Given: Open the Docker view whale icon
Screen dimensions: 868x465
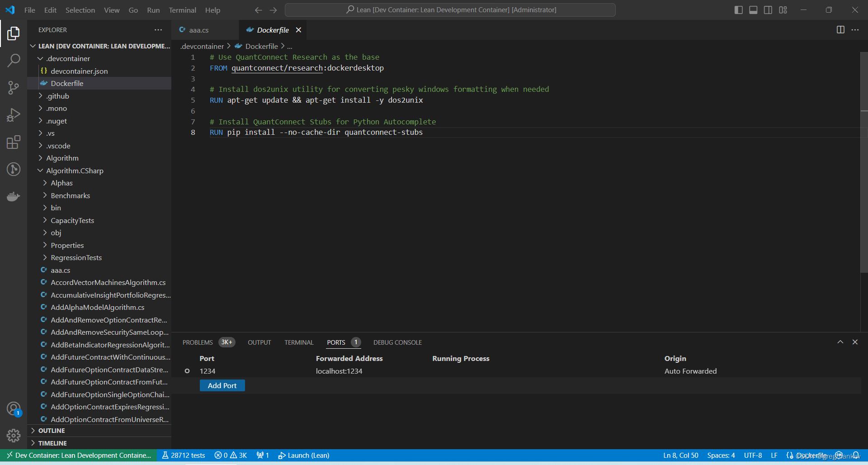Looking at the screenshot, I should tap(14, 196).
